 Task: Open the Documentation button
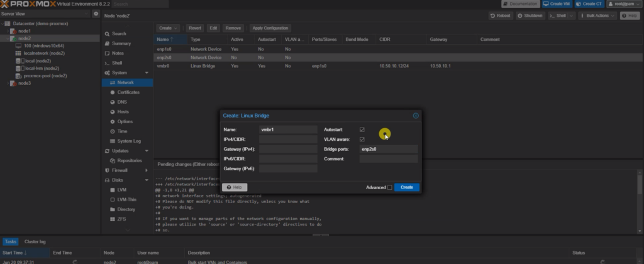click(520, 4)
